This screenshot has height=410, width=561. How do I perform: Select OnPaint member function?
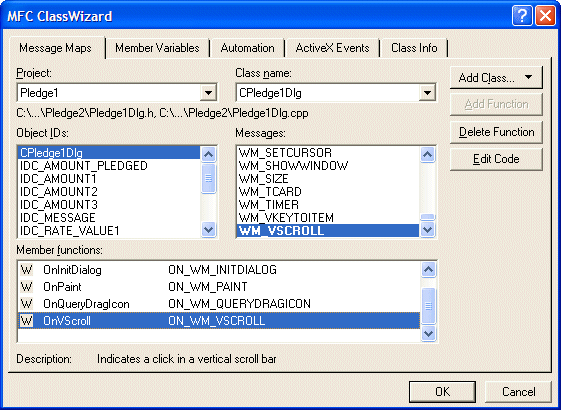tap(219, 287)
